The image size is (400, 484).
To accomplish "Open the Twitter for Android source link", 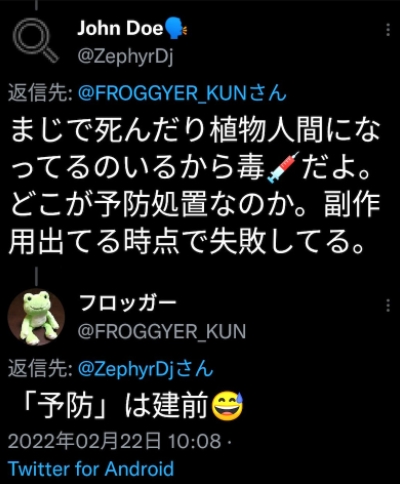I will click(x=91, y=469).
